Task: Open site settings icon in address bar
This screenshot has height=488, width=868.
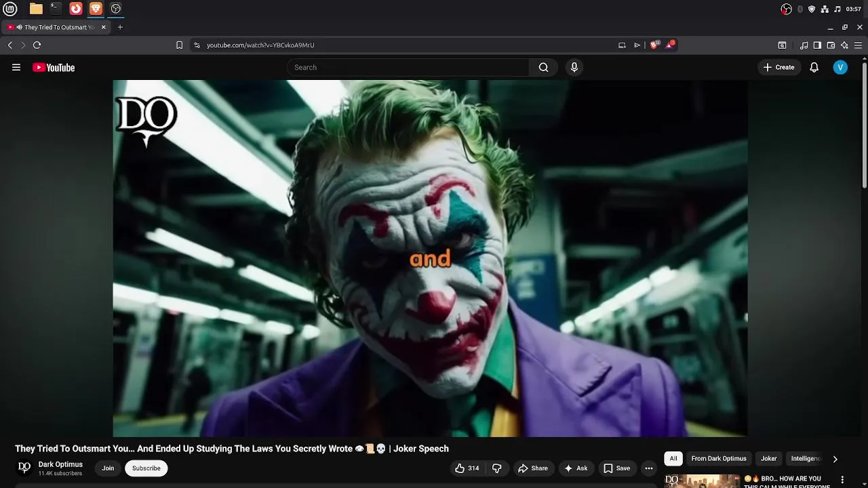Action: point(197,45)
